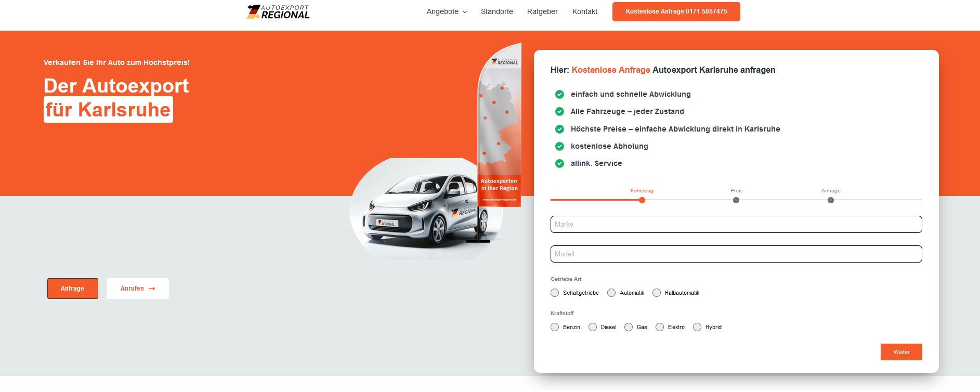Open the Kontakt page
This screenshot has height=392, width=980.
584,11
